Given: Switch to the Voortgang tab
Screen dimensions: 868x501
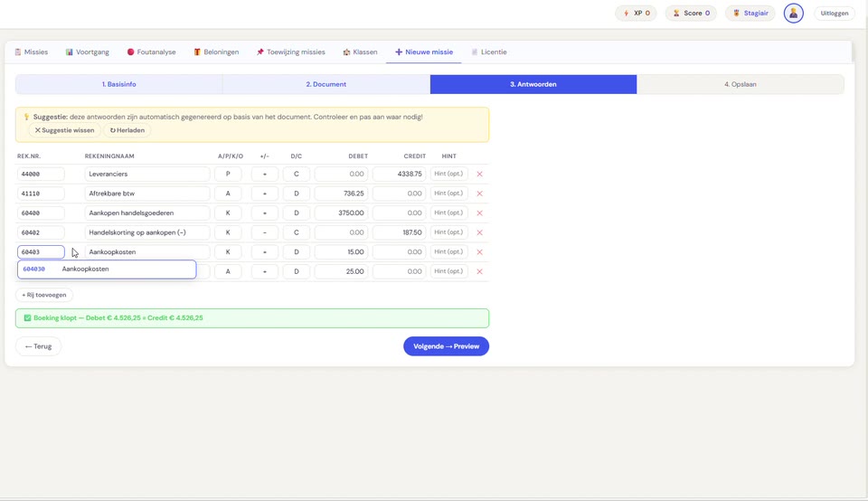Looking at the screenshot, I should coord(87,52).
